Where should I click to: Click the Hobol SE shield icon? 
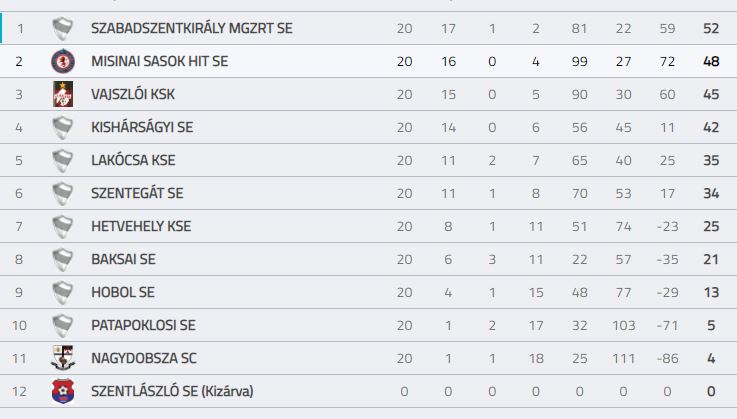click(x=63, y=293)
